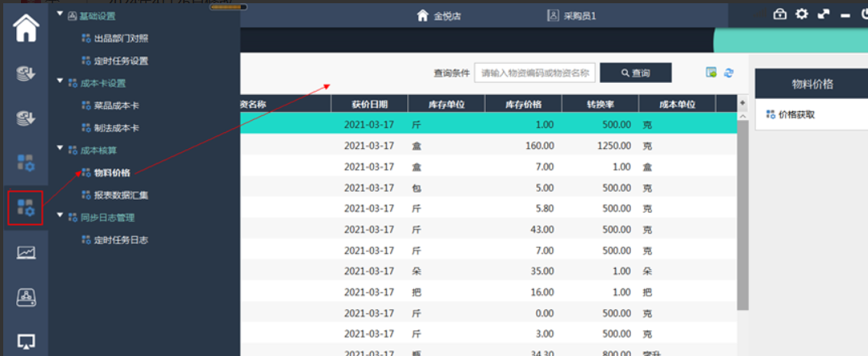Select 物料价格 in the menu tree
868x356 pixels.
(111, 172)
